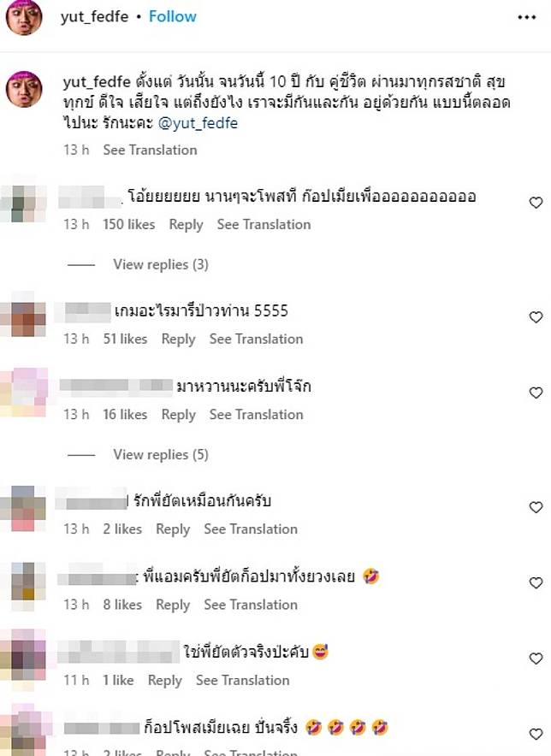Tap heart on comment with 8 likes
This screenshot has width=551, height=756.
coord(536,582)
